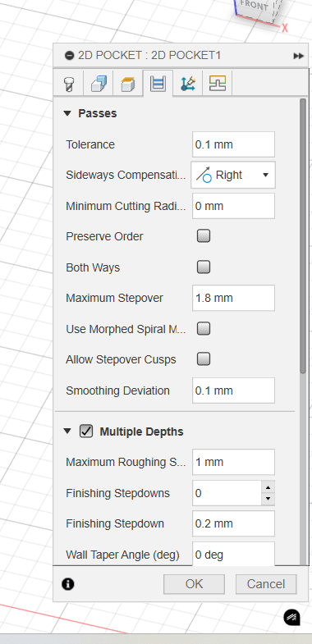This screenshot has width=312, height=644.
Task: Collapse the Multiple Depths section
Action: tap(67, 432)
